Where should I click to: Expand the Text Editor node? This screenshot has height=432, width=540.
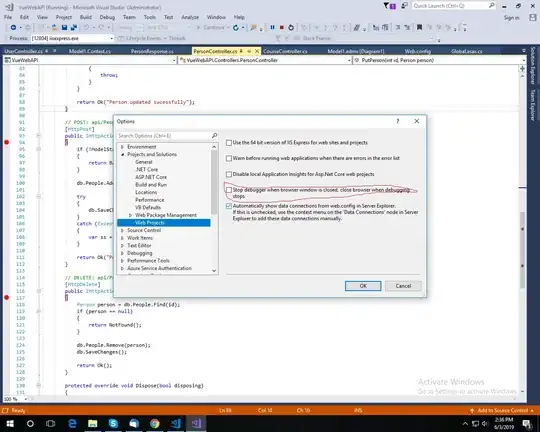click(x=123, y=245)
